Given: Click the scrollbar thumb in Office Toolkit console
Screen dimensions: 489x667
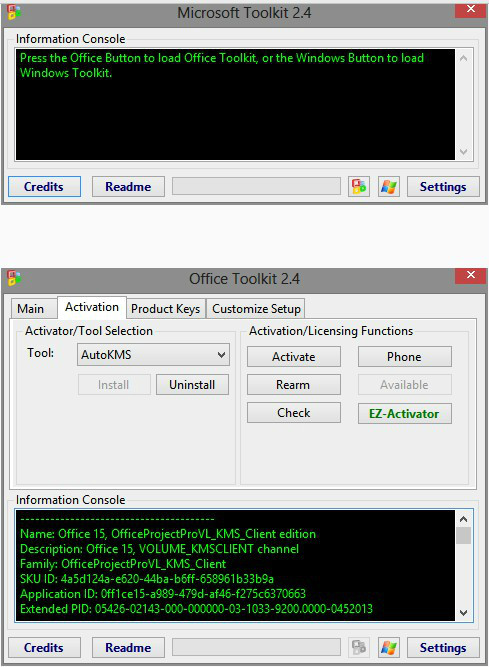Looking at the screenshot, I should pos(463,536).
